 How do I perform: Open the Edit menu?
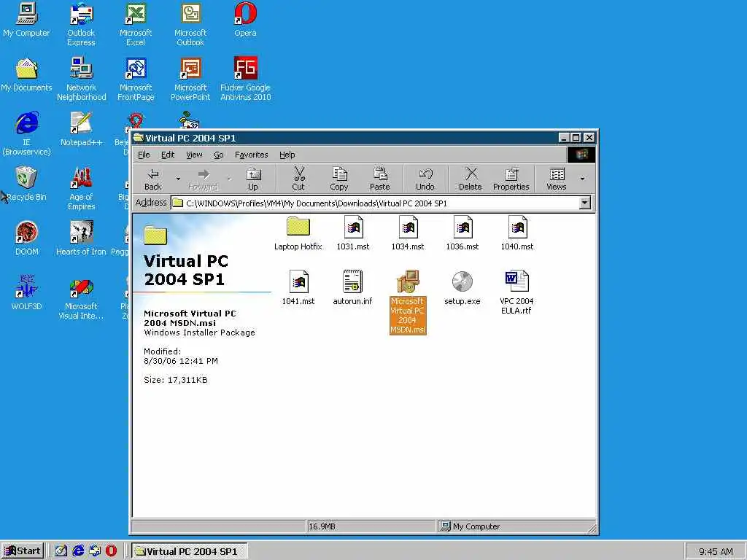pyautogui.click(x=168, y=155)
